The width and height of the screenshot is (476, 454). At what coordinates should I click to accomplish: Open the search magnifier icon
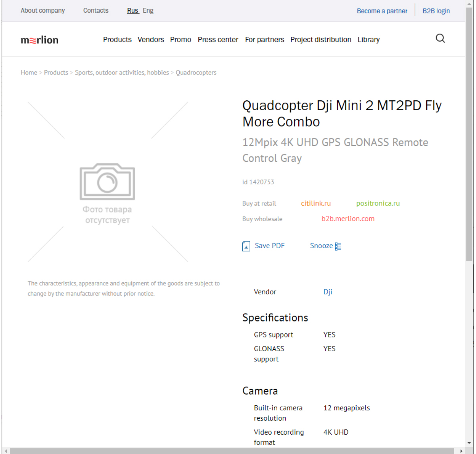click(440, 38)
